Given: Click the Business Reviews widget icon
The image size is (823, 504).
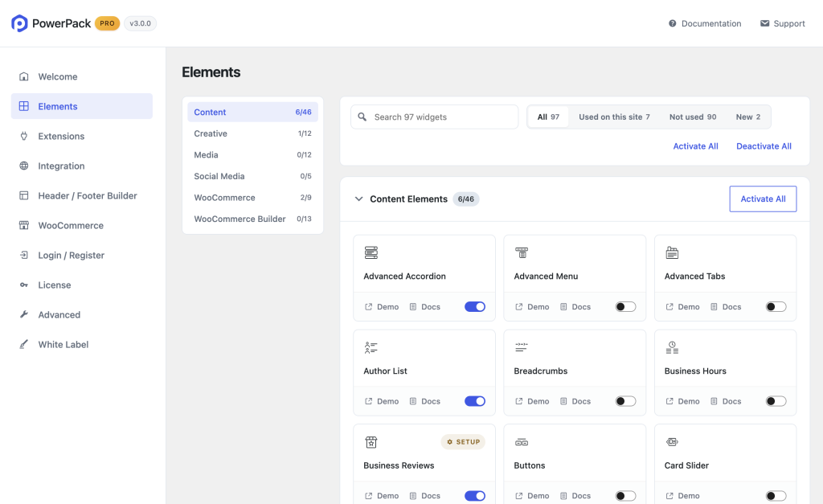Looking at the screenshot, I should click(x=371, y=442).
